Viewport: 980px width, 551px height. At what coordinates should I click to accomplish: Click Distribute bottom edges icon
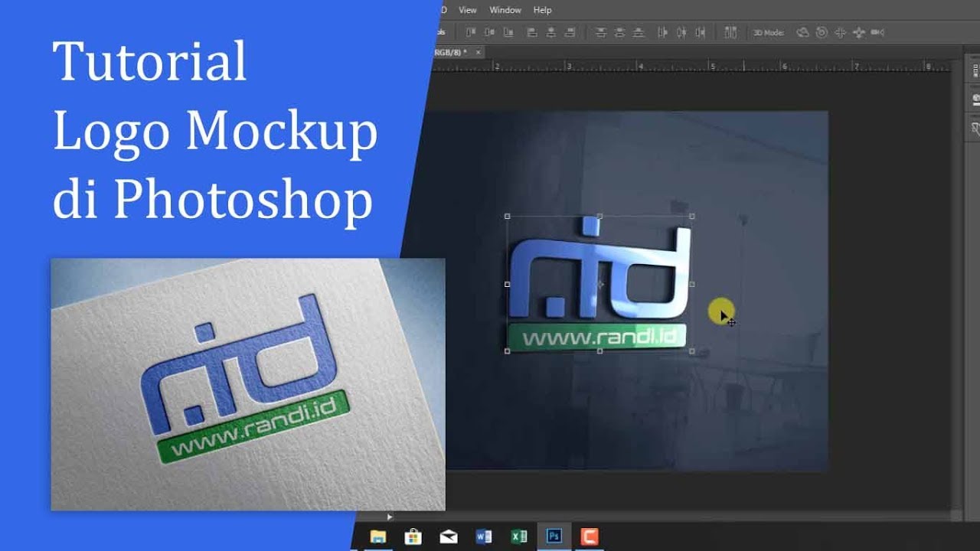[x=638, y=32]
